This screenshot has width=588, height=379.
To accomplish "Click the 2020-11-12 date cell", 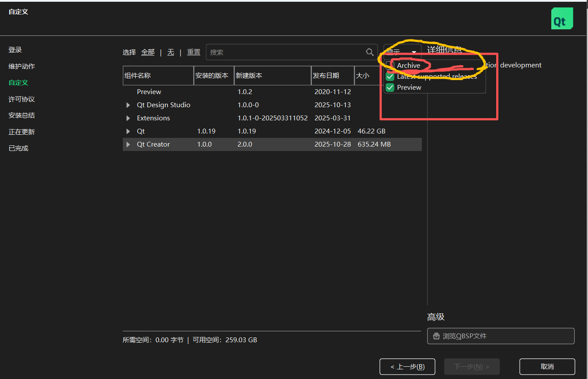I will [333, 92].
